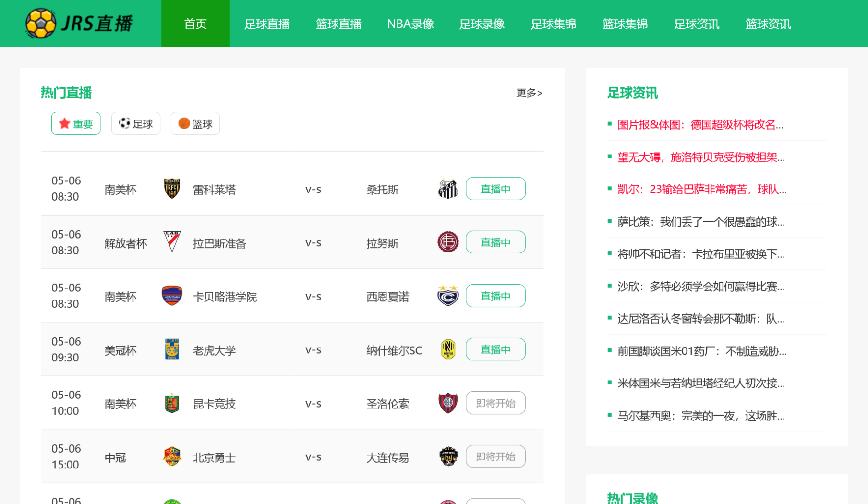
Task: Open news 凯尔：23输给巴萨非常痛苦
Action: pos(702,189)
